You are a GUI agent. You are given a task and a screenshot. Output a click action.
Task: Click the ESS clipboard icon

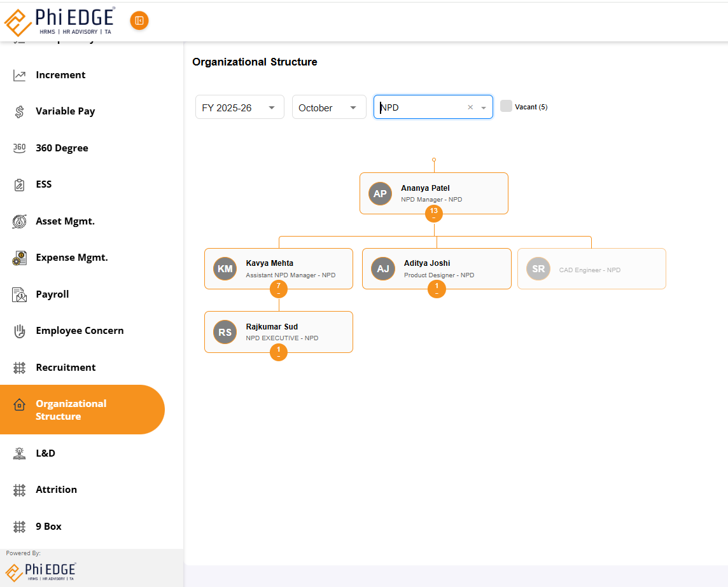[x=20, y=185]
